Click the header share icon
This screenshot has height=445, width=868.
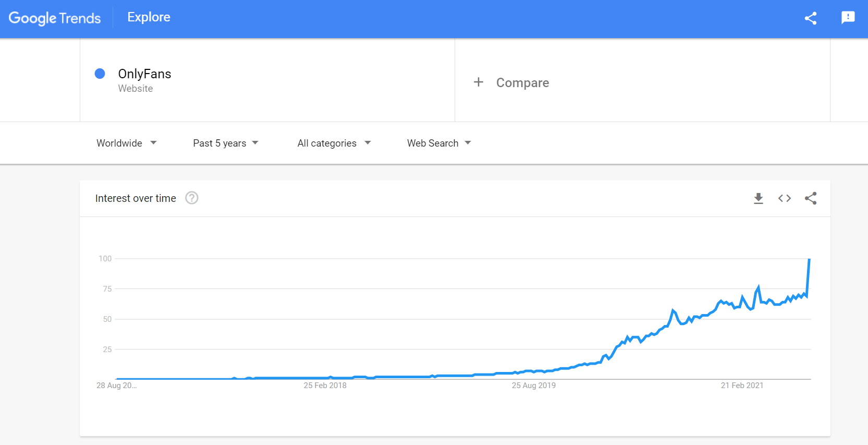click(x=810, y=18)
